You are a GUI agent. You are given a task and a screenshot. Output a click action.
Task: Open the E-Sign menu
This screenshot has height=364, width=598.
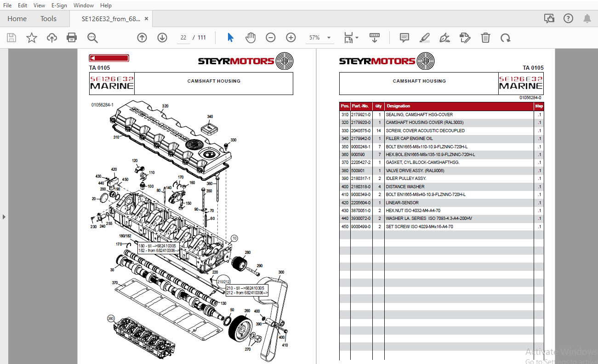pyautogui.click(x=59, y=5)
